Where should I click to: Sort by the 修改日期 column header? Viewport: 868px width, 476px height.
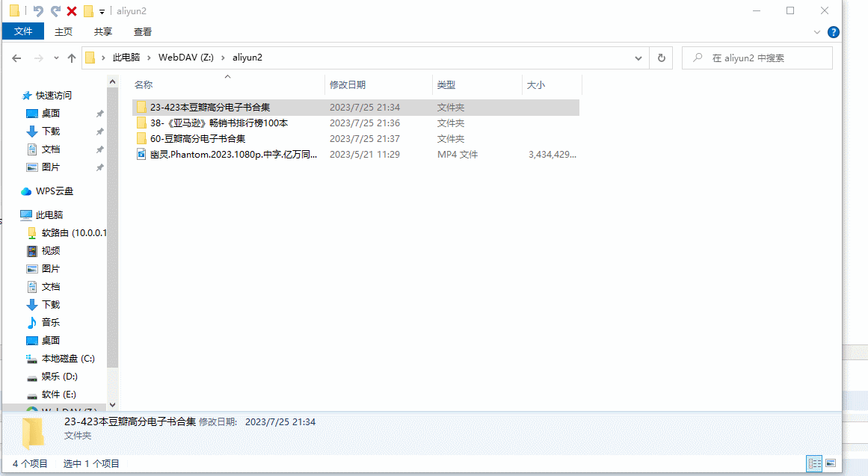[x=378, y=84]
